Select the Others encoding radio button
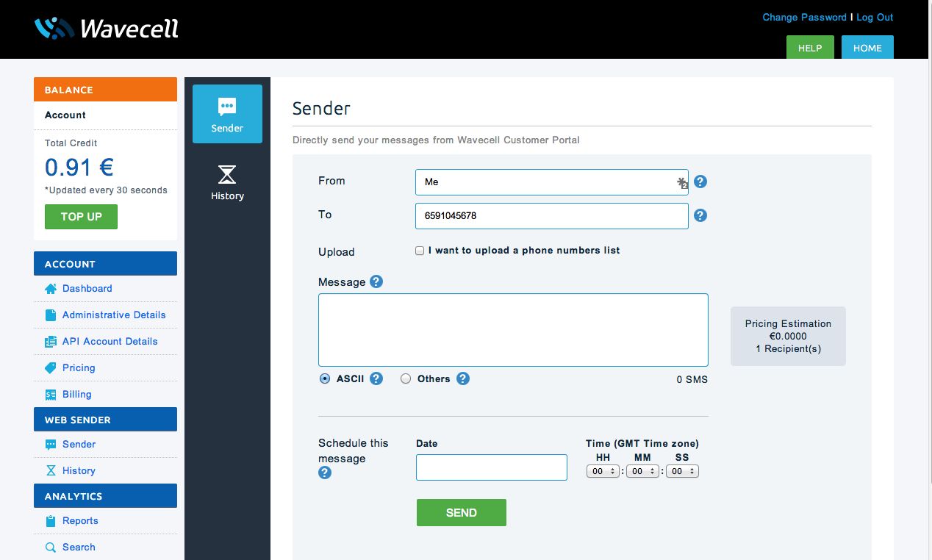This screenshot has height=560, width=932. click(406, 379)
